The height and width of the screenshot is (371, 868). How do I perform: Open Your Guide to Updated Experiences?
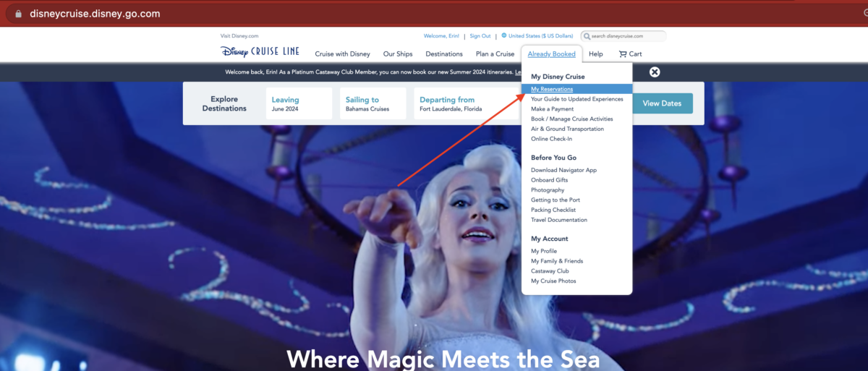[x=576, y=99]
